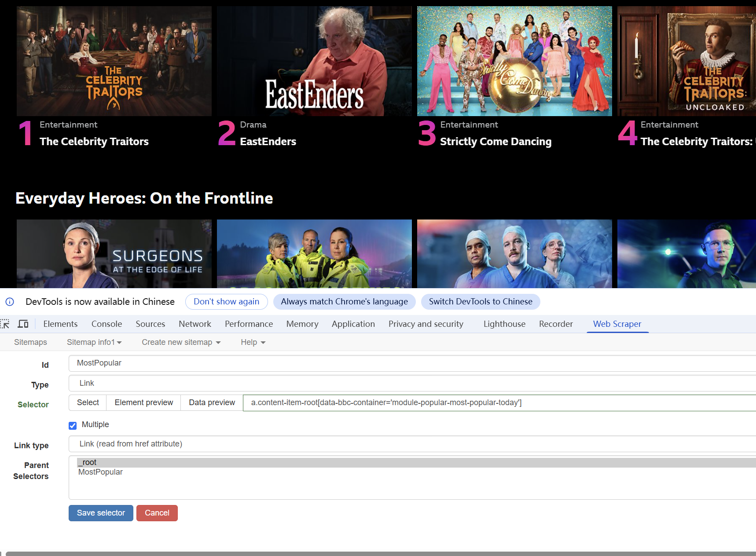This screenshot has height=556, width=756.
Task: Open the Link type combo box
Action: (412, 444)
